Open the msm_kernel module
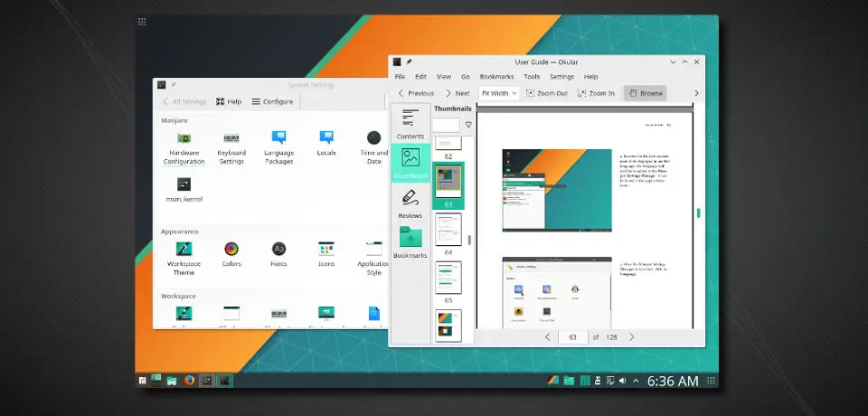868x416 pixels. coord(184,190)
